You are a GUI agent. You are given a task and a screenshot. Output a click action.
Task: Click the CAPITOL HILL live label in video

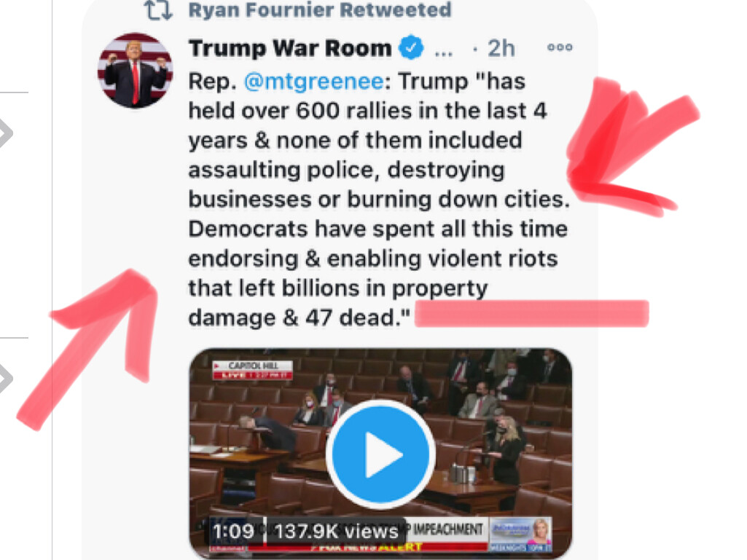pos(252,370)
